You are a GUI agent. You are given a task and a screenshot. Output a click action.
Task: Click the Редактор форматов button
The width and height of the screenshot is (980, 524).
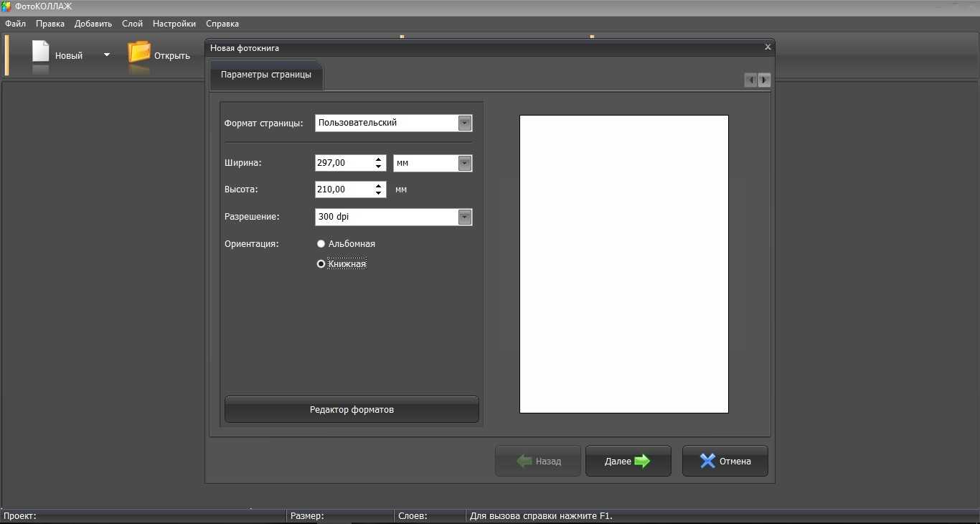coord(352,410)
